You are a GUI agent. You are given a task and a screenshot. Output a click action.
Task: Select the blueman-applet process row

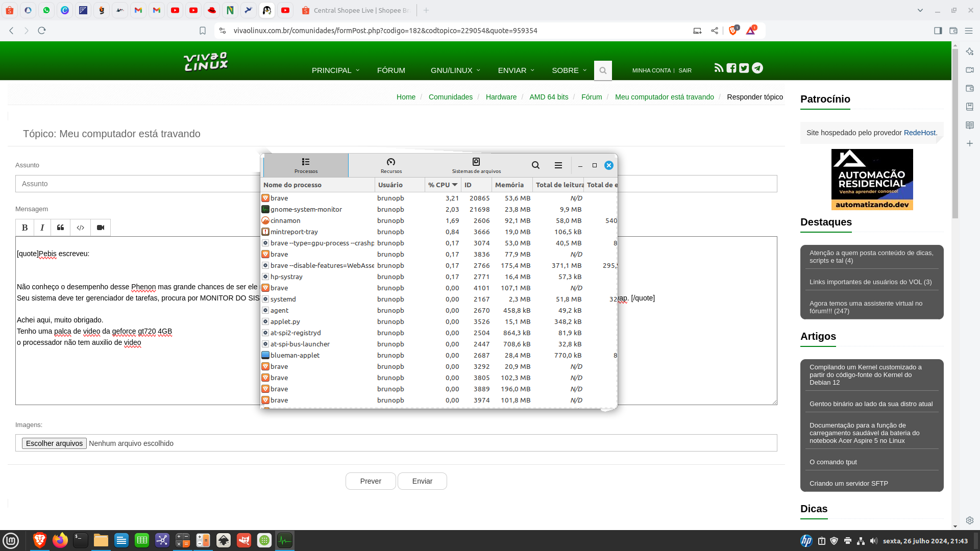439,355
